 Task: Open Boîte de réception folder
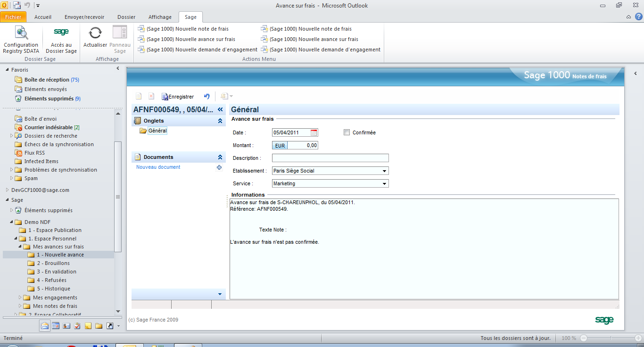click(47, 80)
